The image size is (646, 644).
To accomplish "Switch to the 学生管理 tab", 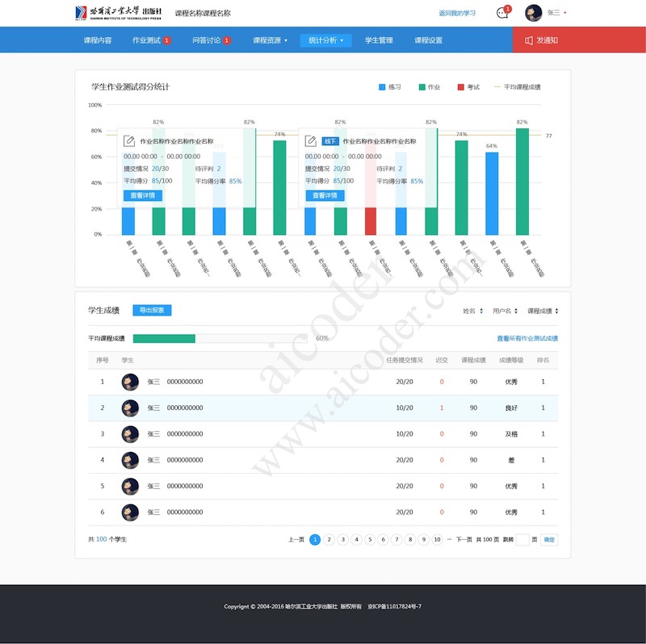I will coord(379,40).
